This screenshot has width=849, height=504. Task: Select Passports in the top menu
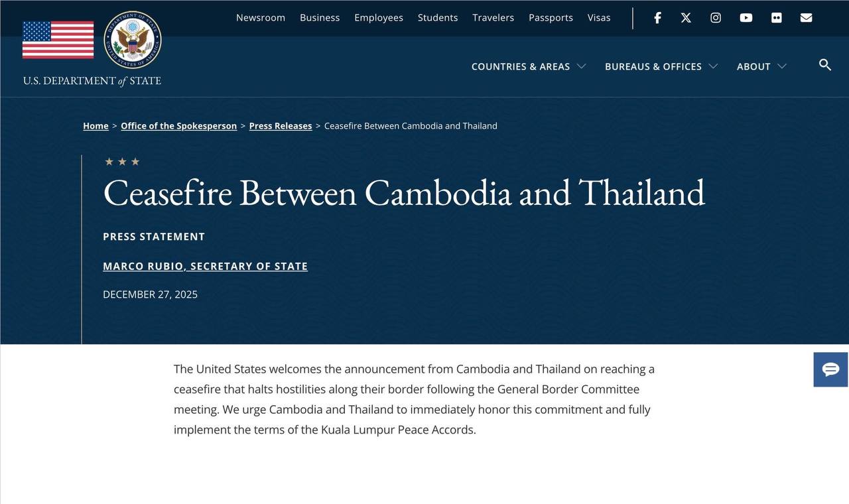[x=551, y=18]
